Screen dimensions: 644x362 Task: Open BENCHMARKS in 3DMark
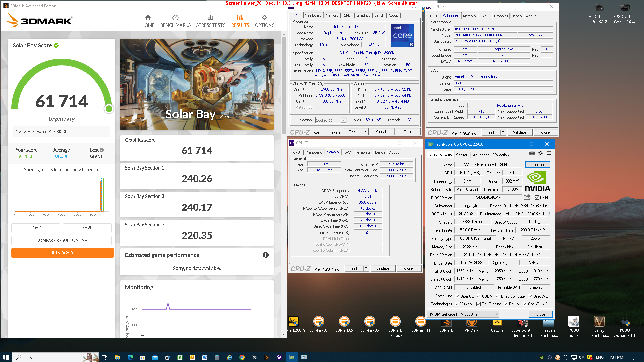point(175,21)
